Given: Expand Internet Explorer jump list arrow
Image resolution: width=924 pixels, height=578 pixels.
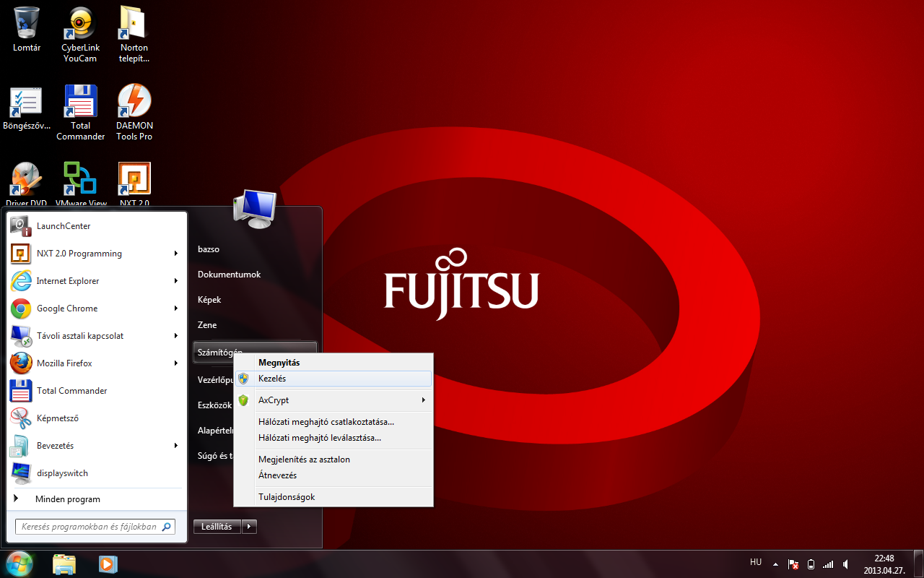Looking at the screenshot, I should (176, 281).
